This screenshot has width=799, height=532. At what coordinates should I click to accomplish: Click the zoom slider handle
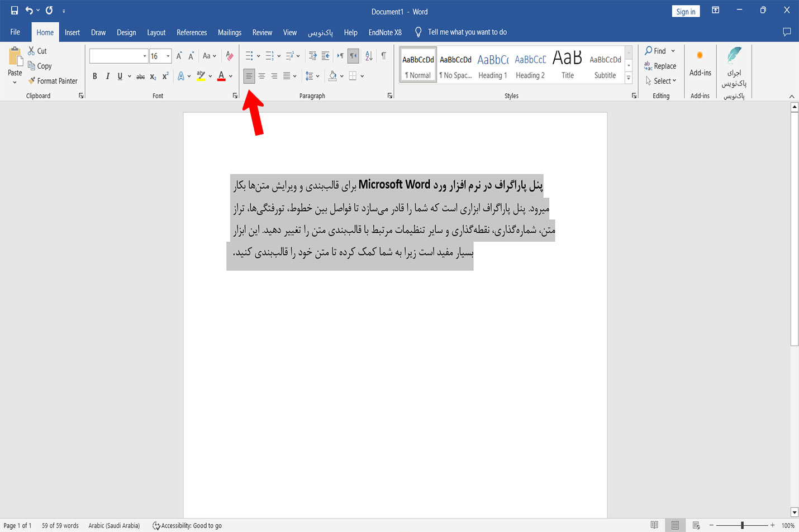coord(742,525)
